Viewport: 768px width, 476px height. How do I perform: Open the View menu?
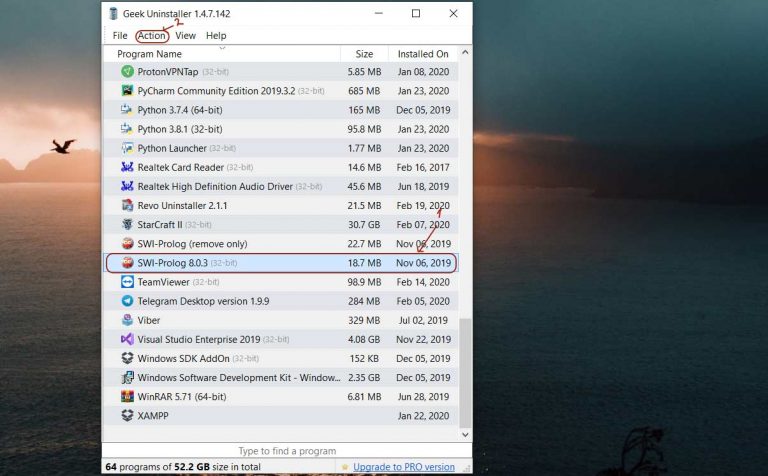coord(185,36)
